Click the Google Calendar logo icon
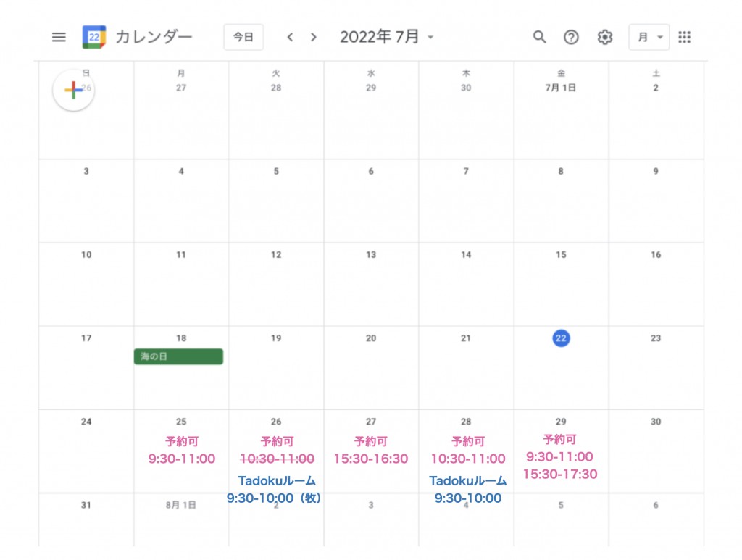The height and width of the screenshot is (560, 742). coord(93,37)
